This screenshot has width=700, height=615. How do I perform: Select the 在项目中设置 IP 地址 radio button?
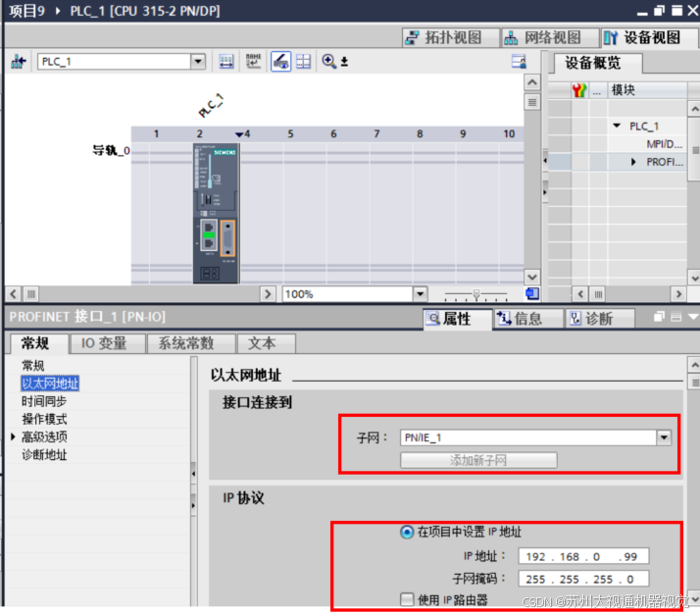[407, 532]
